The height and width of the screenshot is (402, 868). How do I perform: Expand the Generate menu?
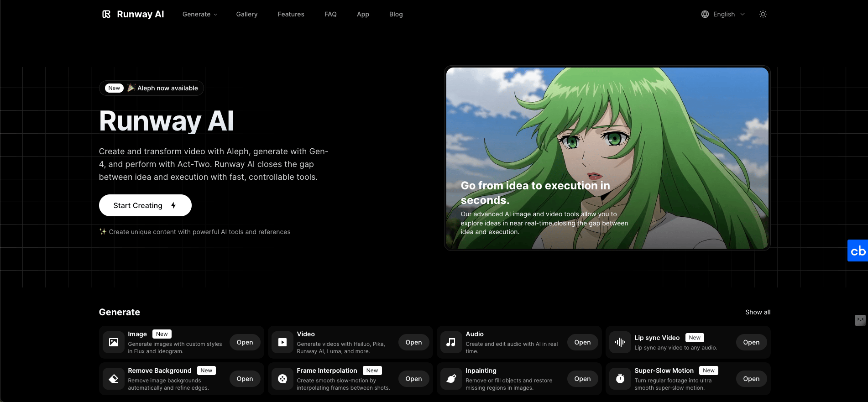click(x=200, y=14)
